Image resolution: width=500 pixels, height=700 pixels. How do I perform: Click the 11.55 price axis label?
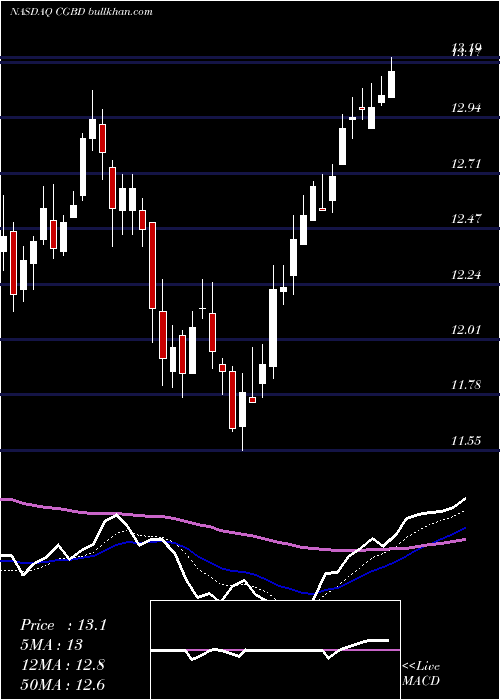(467, 441)
